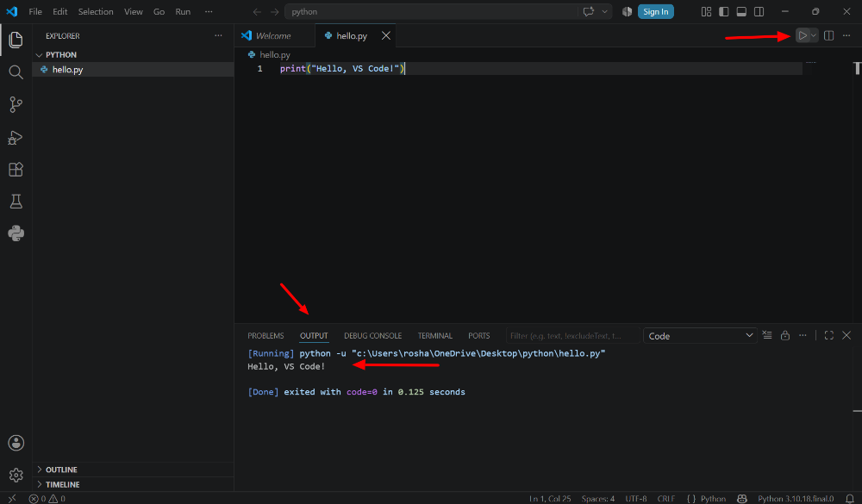Image resolution: width=862 pixels, height=504 pixels.
Task: Open Copilot status icon in status bar
Action: tap(742, 499)
